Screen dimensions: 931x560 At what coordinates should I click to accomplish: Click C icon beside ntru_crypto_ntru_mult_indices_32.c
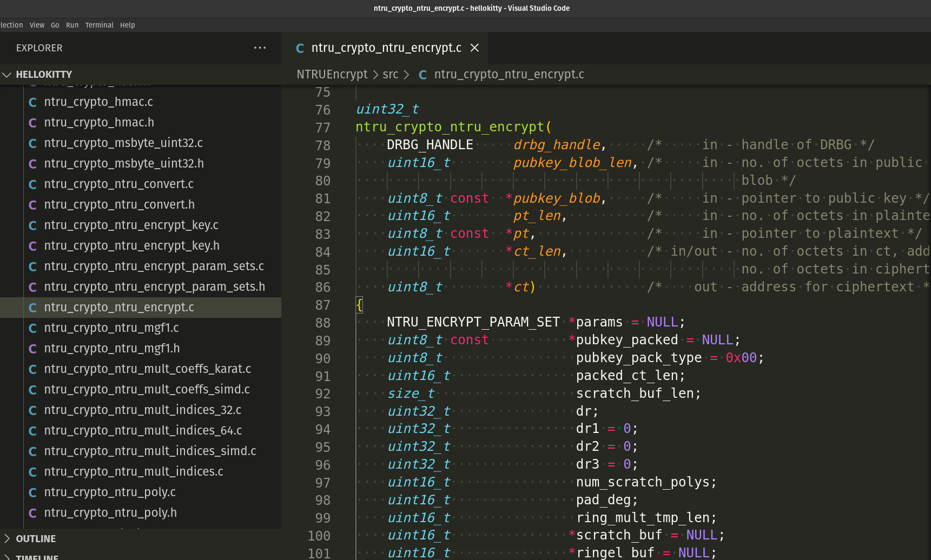coord(32,410)
